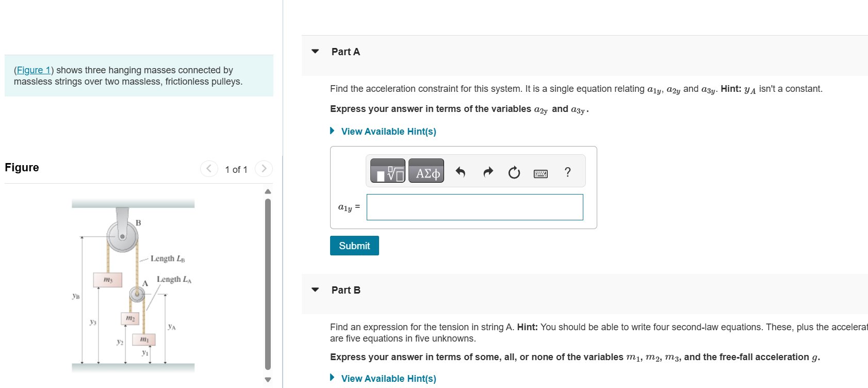868x388 pixels.
Task: Click the undo arrow in the answer toolbar
Action: (461, 172)
